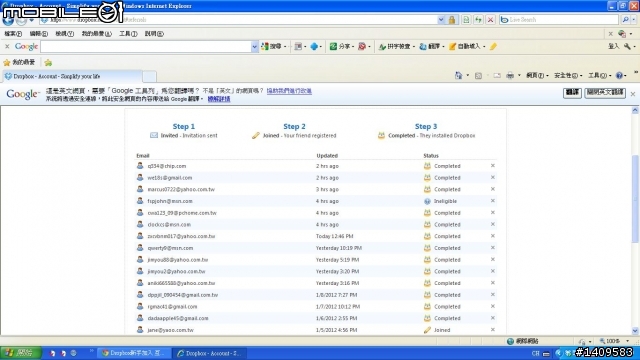Click the Print icon in command bar

point(510,76)
